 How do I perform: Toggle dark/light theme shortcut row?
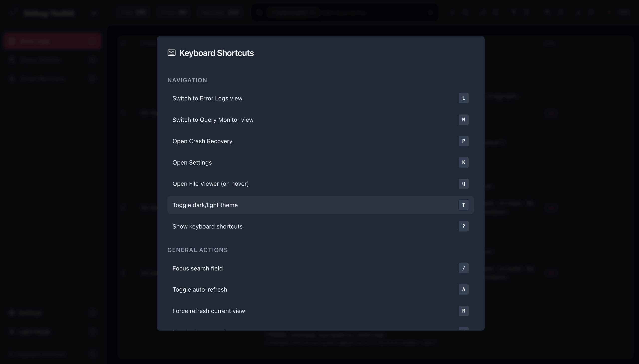point(205,205)
